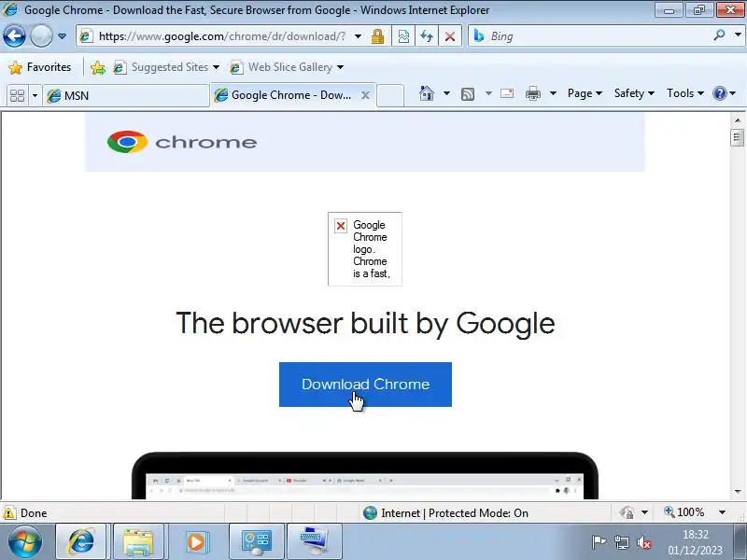This screenshot has height=560, width=747.
Task: Close the Google Chrome tab
Action: pyautogui.click(x=365, y=95)
